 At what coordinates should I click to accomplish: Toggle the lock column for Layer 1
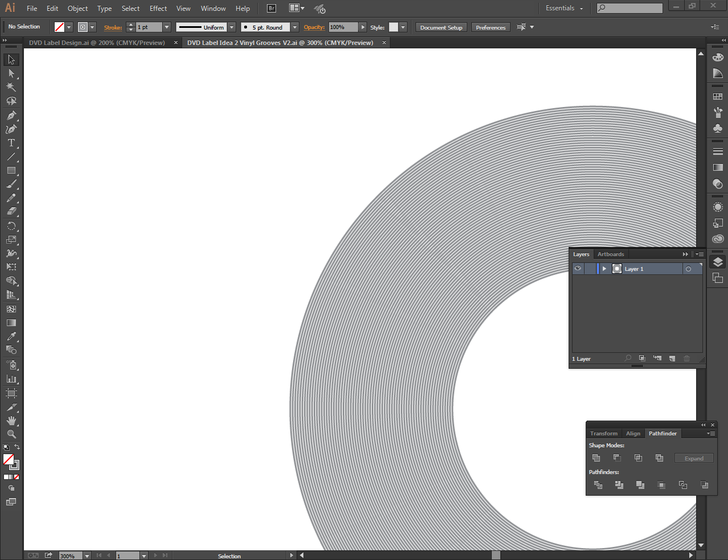[x=590, y=269]
